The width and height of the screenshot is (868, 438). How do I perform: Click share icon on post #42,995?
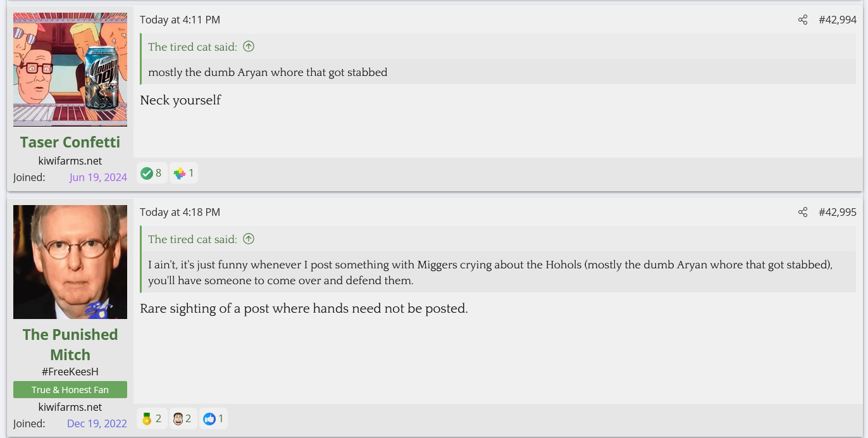(803, 212)
